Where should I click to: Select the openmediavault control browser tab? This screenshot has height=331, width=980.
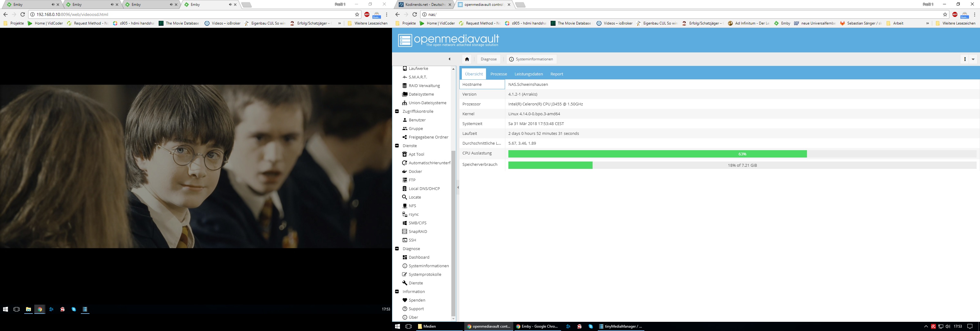tap(484, 5)
